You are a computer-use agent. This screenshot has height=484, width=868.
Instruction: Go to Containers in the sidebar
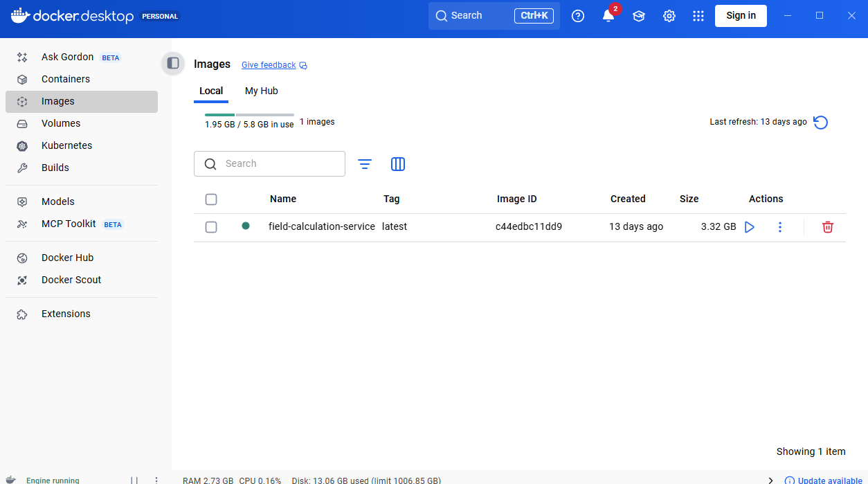[x=82, y=79]
